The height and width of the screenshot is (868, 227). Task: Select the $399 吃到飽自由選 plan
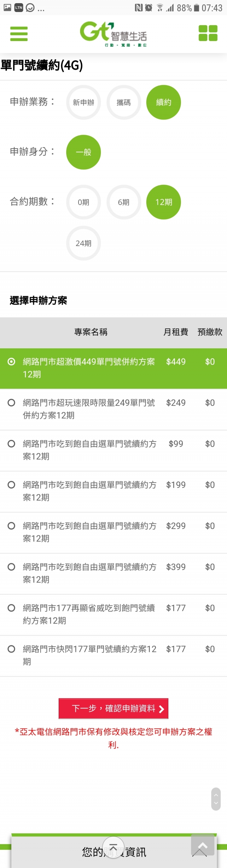[x=113, y=574]
